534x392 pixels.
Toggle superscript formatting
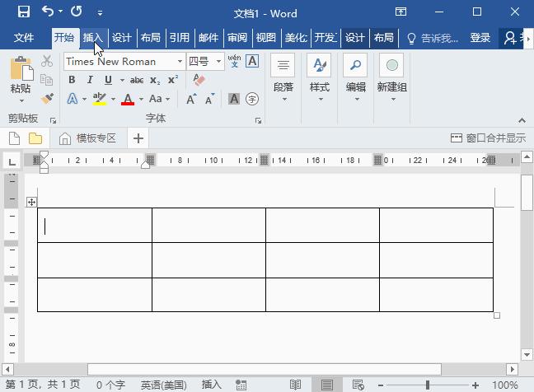(x=173, y=80)
